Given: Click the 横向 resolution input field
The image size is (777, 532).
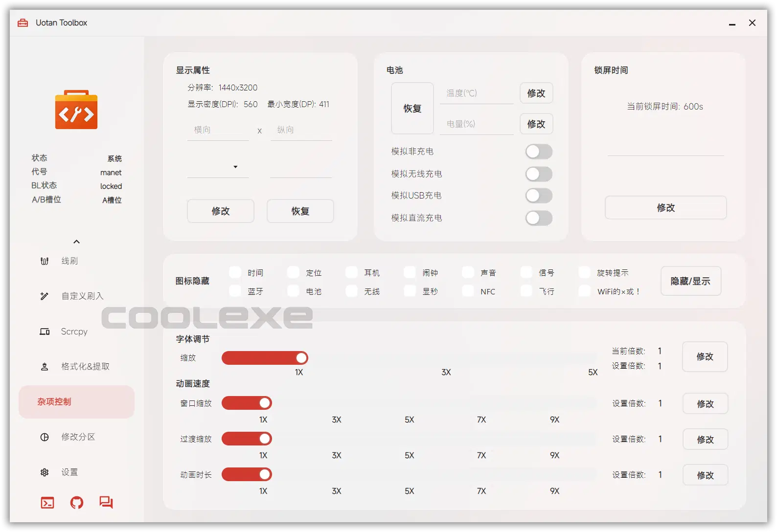Looking at the screenshot, I should pyautogui.click(x=218, y=130).
